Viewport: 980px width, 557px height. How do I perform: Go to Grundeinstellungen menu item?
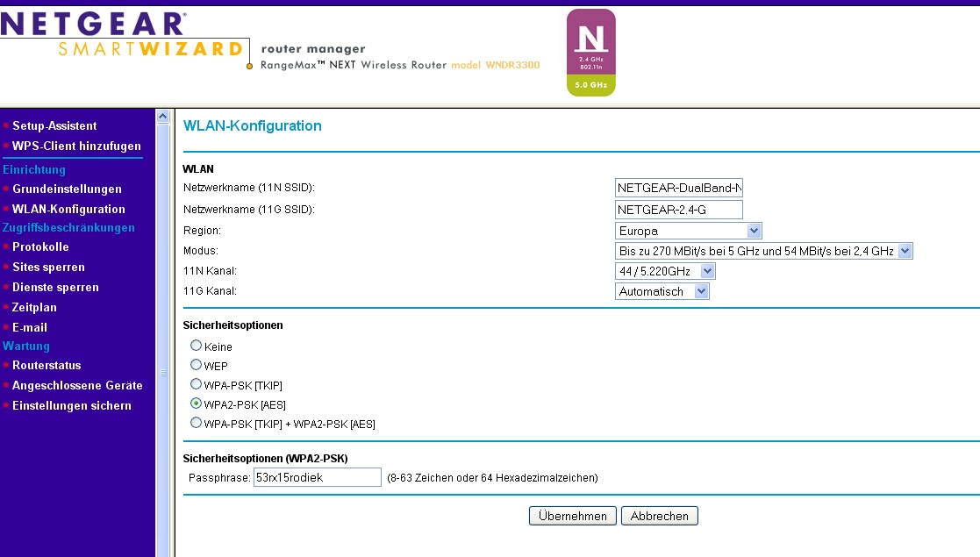[67, 189]
